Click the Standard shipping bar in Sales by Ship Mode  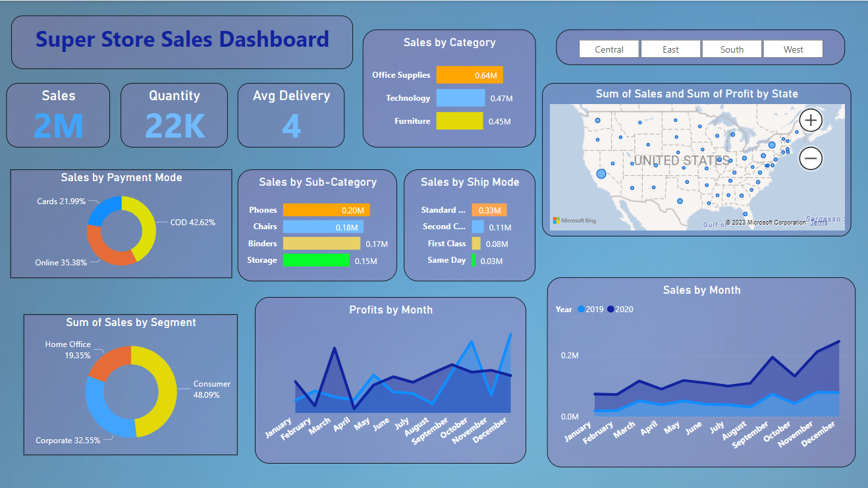pyautogui.click(x=487, y=209)
